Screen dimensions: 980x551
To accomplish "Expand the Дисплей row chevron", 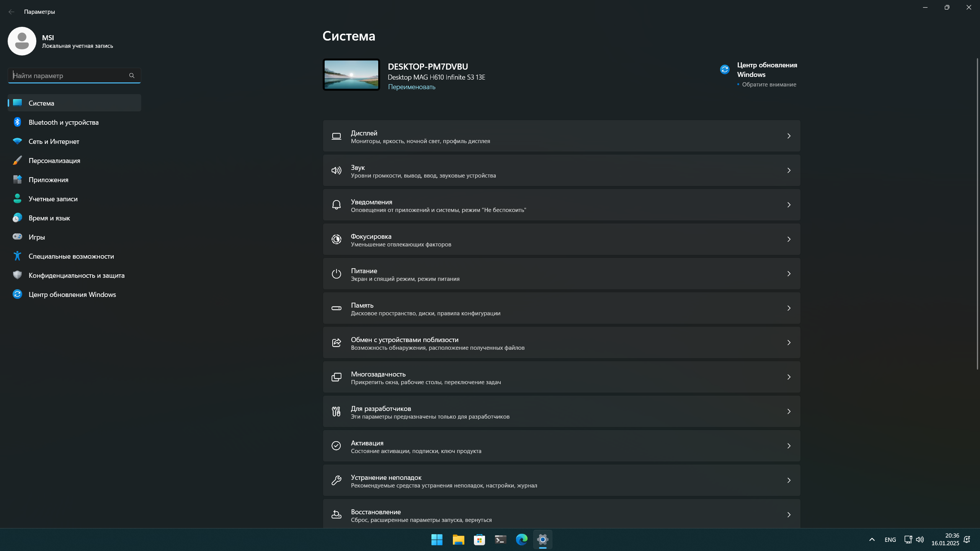I will point(789,136).
